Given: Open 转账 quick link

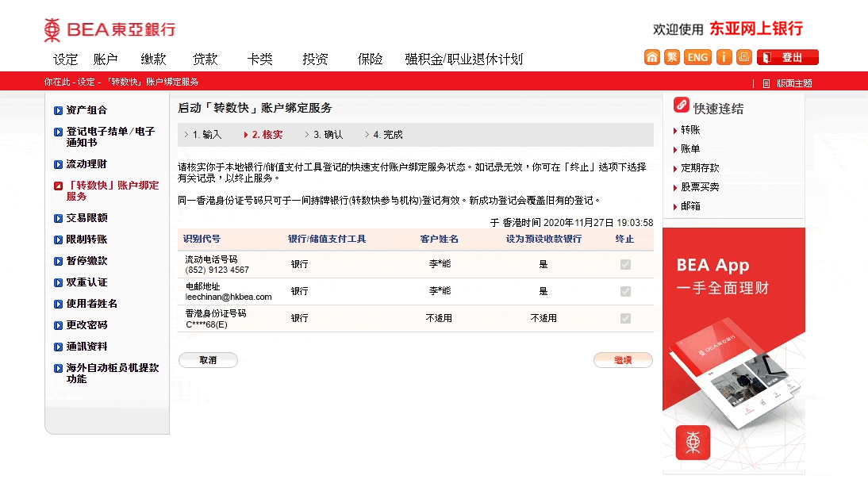Looking at the screenshot, I should [690, 130].
